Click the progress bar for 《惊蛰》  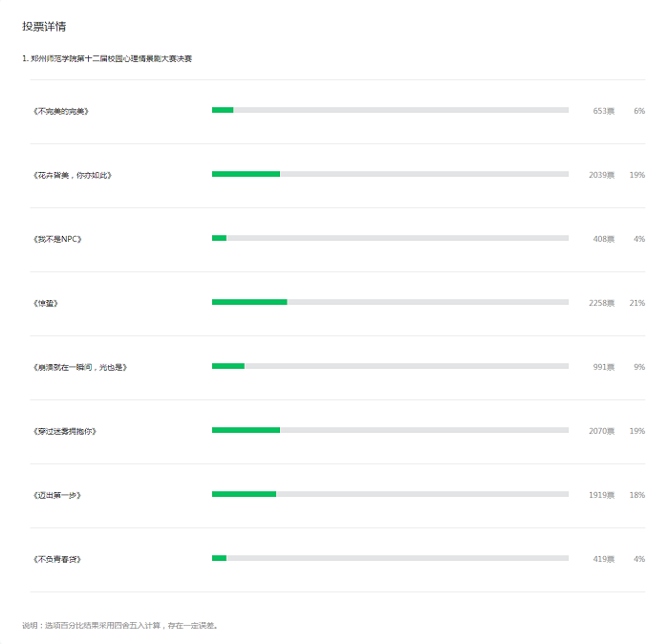[x=390, y=302]
